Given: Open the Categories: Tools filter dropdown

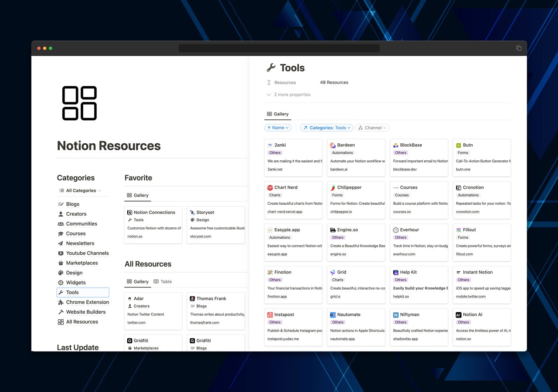Looking at the screenshot, I should (327, 128).
